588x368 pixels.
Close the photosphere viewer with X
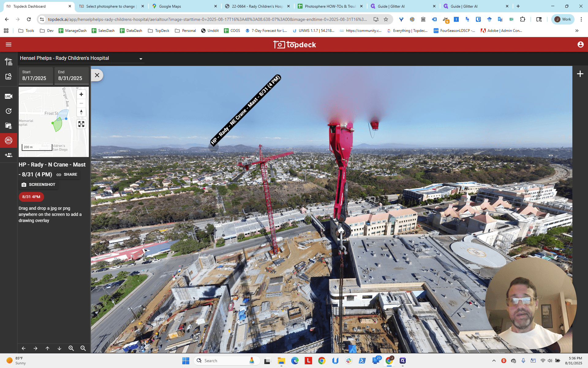pos(97,75)
